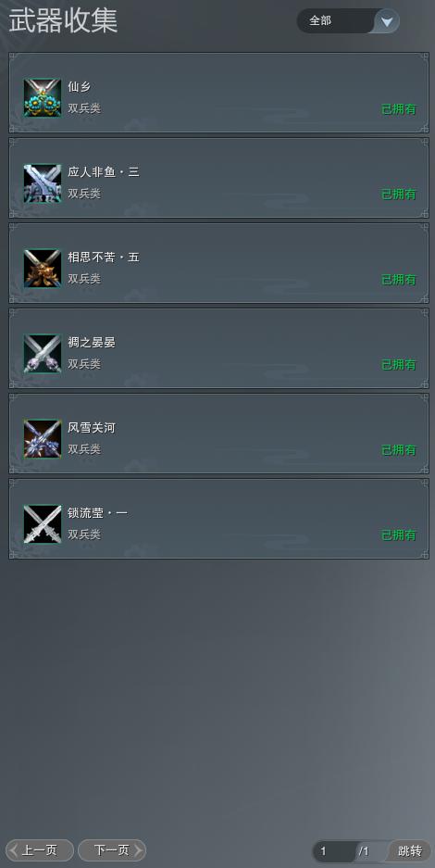
Task: Open the 裯之晏晏 list entry name
Action: click(x=92, y=343)
